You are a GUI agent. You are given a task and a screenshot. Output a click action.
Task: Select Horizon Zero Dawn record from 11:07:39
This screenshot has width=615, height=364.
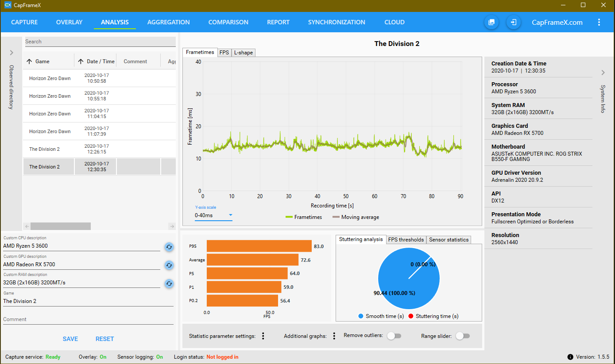(x=99, y=131)
